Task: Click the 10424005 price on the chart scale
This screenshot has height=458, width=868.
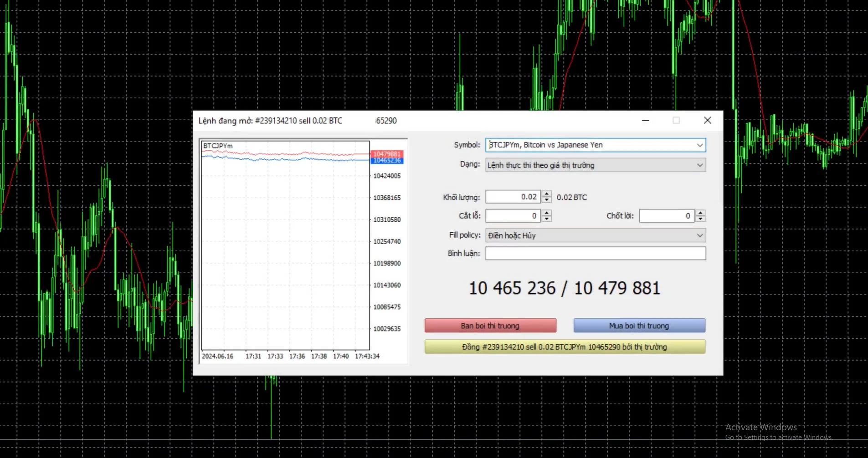Action: point(387,176)
